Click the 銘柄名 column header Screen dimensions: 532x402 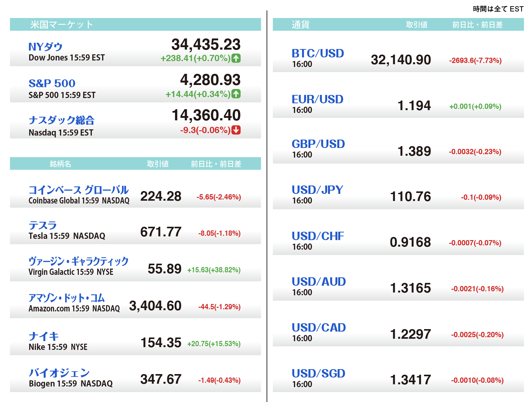click(x=60, y=164)
